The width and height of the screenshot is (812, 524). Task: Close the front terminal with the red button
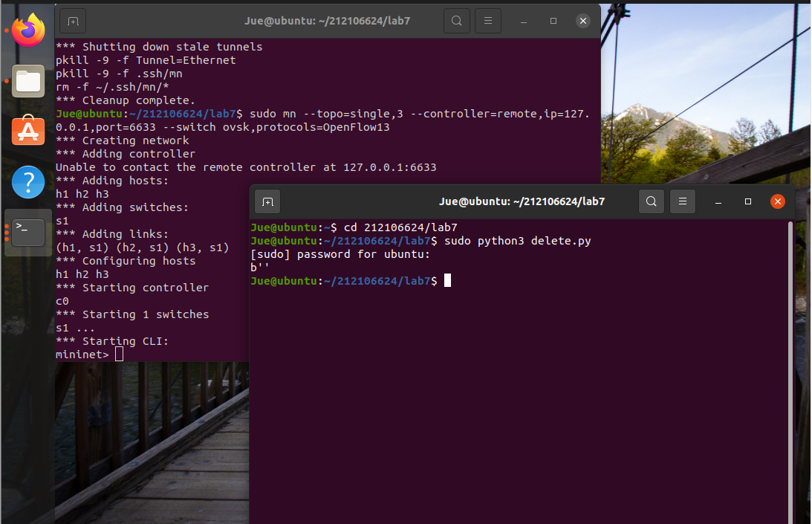point(778,201)
